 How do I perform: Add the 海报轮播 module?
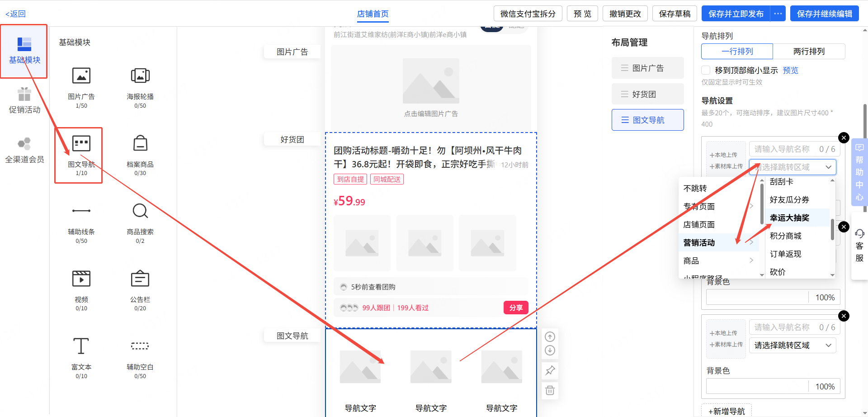(x=140, y=88)
